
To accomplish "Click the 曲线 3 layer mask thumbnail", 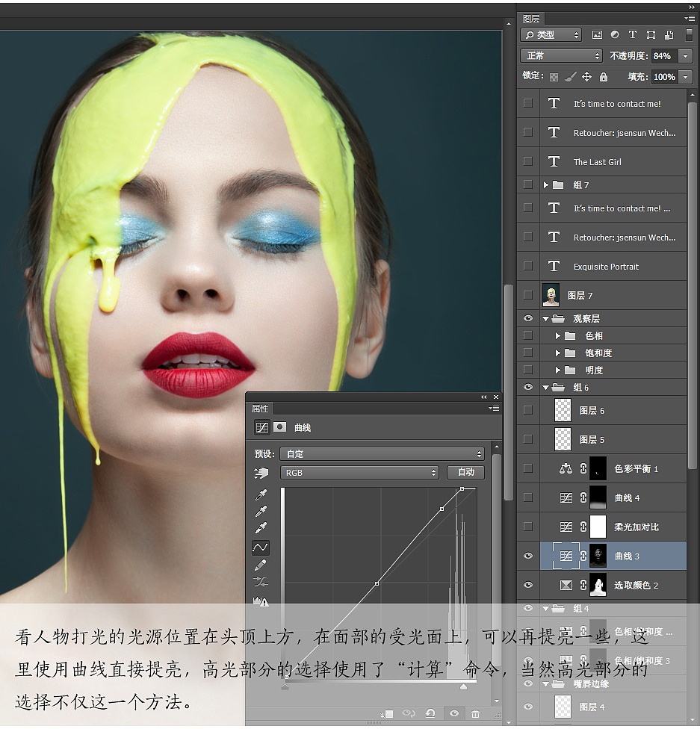I will point(598,556).
